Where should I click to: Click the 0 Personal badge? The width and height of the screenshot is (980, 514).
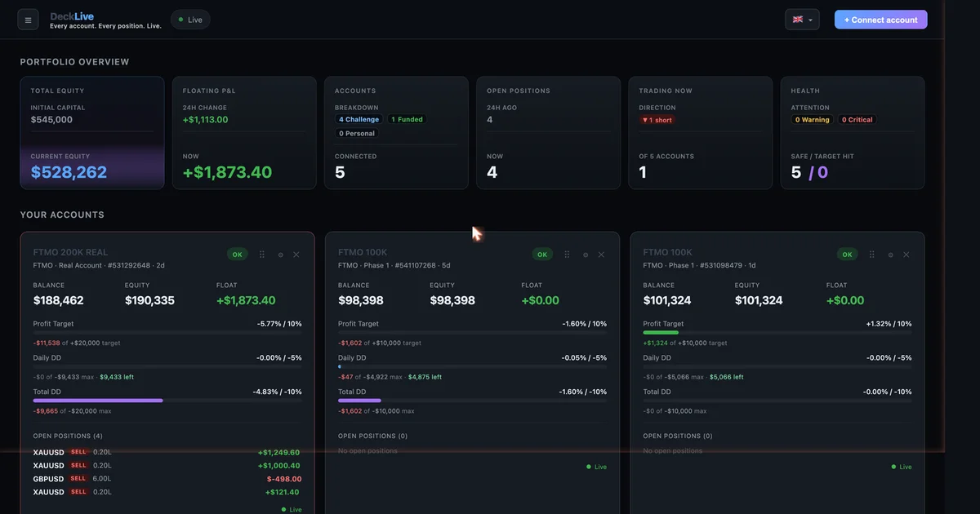pos(357,133)
